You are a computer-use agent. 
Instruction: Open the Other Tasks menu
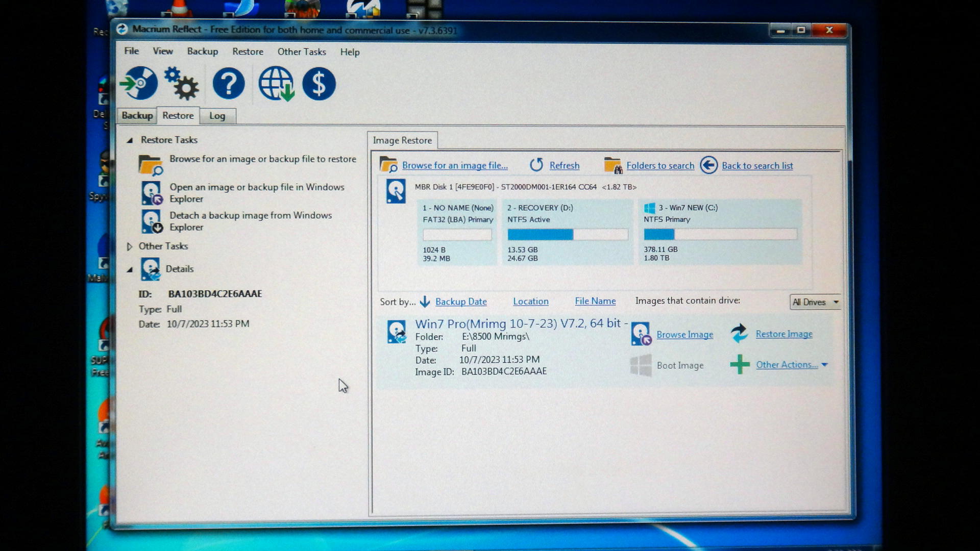point(302,52)
